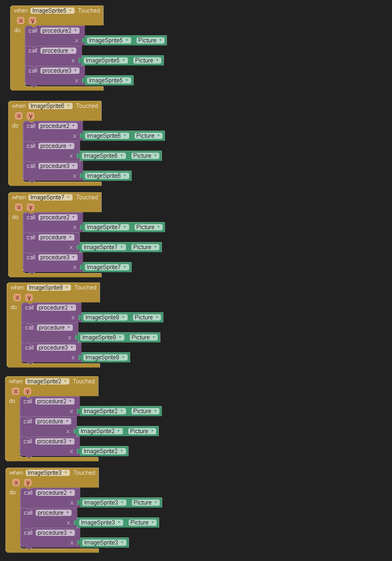Click x parameter of ImageSprite5 Touched event

(x=21, y=20)
